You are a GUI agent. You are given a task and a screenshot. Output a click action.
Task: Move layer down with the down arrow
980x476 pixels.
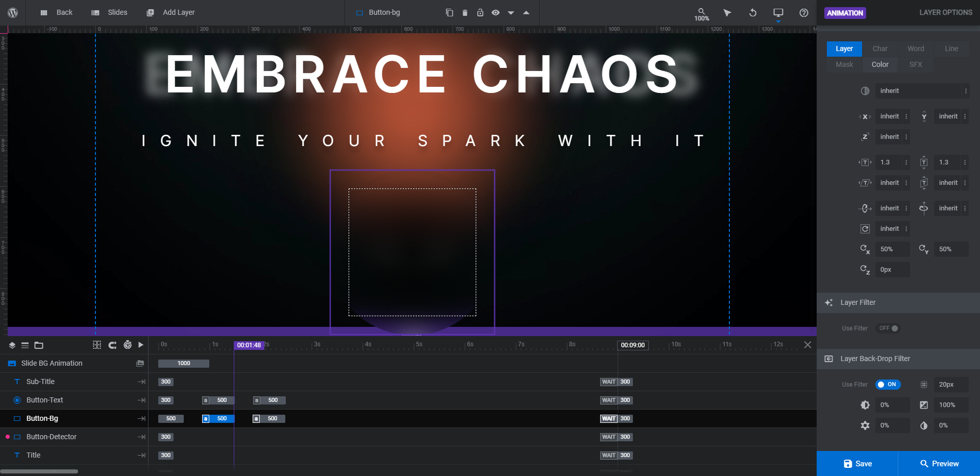(x=511, y=13)
